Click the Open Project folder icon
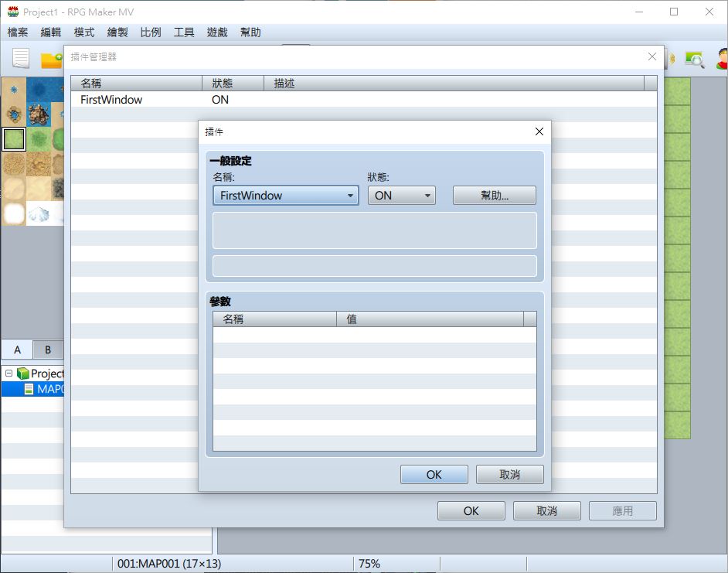Screen dimensions: 728x573 pyautogui.click(x=52, y=60)
